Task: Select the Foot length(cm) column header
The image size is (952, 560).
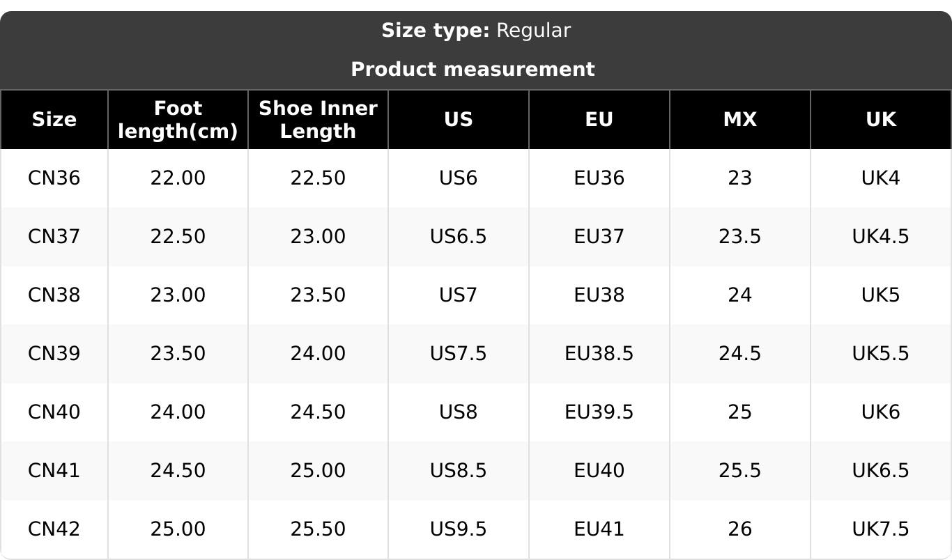Action: click(x=178, y=120)
